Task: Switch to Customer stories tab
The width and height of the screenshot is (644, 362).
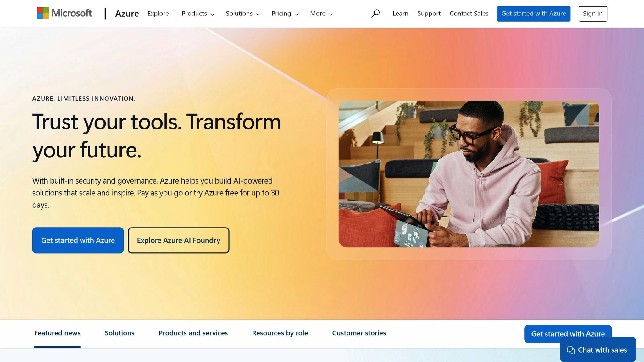Action: (x=359, y=333)
